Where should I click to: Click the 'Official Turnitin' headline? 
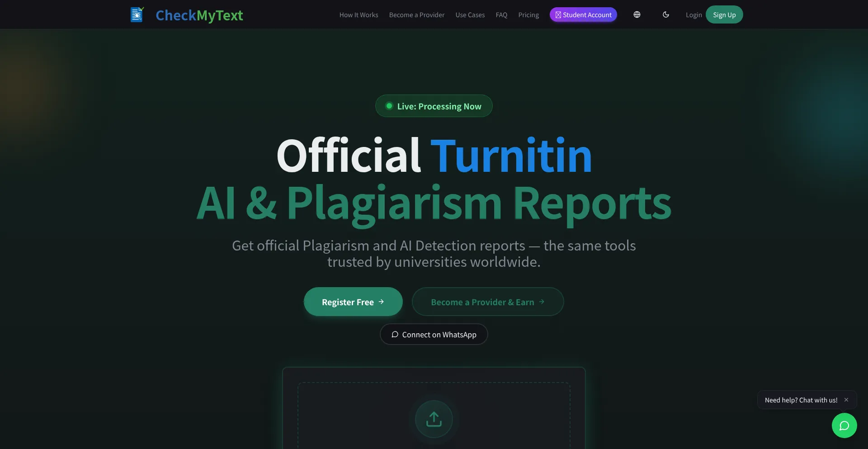[434, 155]
